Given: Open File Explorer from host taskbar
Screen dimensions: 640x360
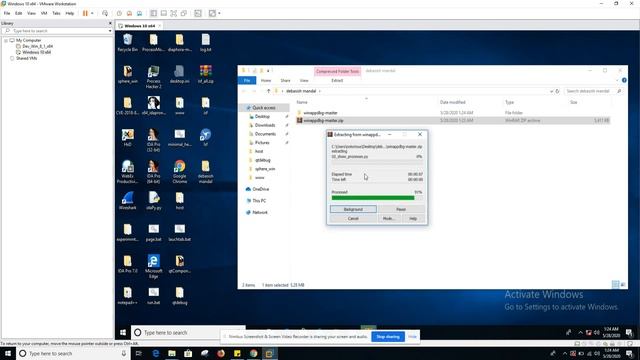Looking at the screenshot, I should click(x=172, y=353).
